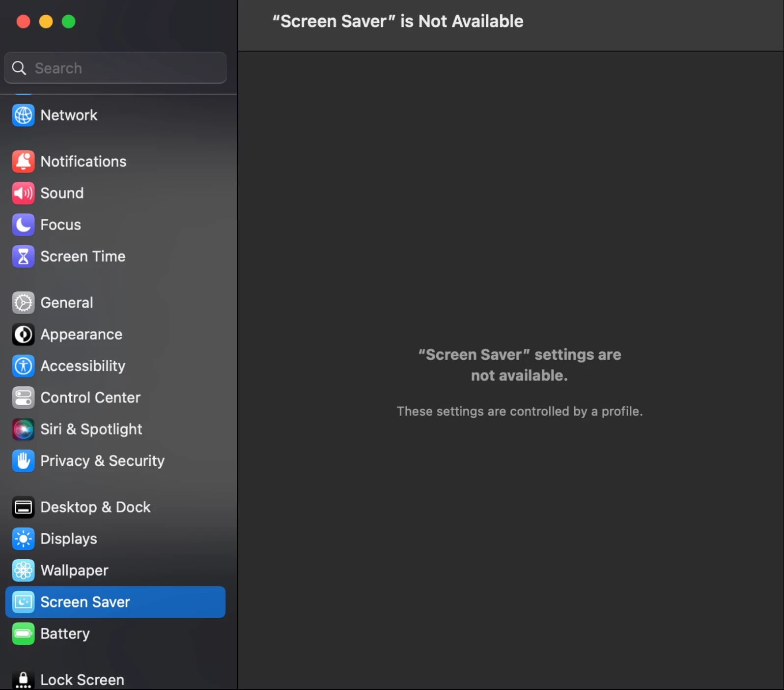
Task: Click the General gear icon
Action: 23,303
